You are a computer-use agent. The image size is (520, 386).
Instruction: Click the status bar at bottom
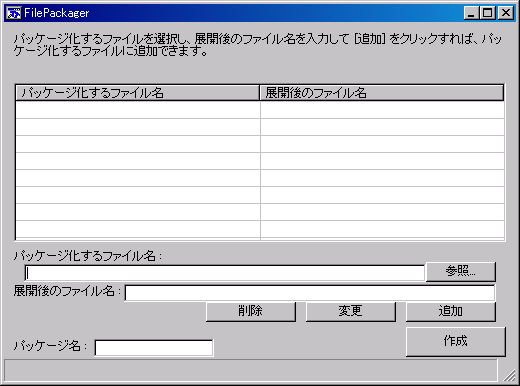[x=251, y=370]
